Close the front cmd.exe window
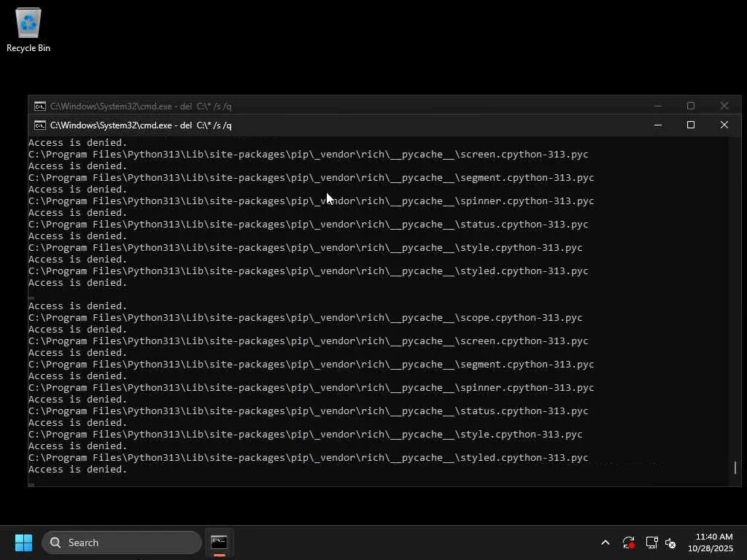The width and height of the screenshot is (747, 560). 724,125
